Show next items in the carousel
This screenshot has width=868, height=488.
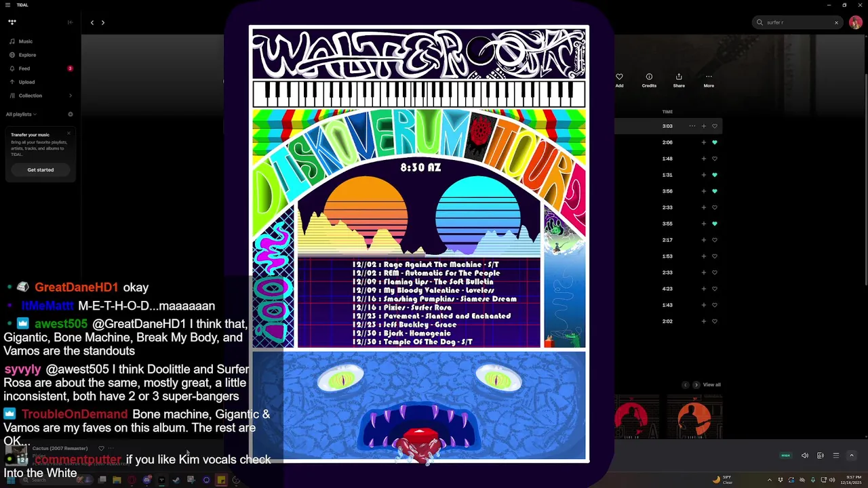click(x=696, y=385)
